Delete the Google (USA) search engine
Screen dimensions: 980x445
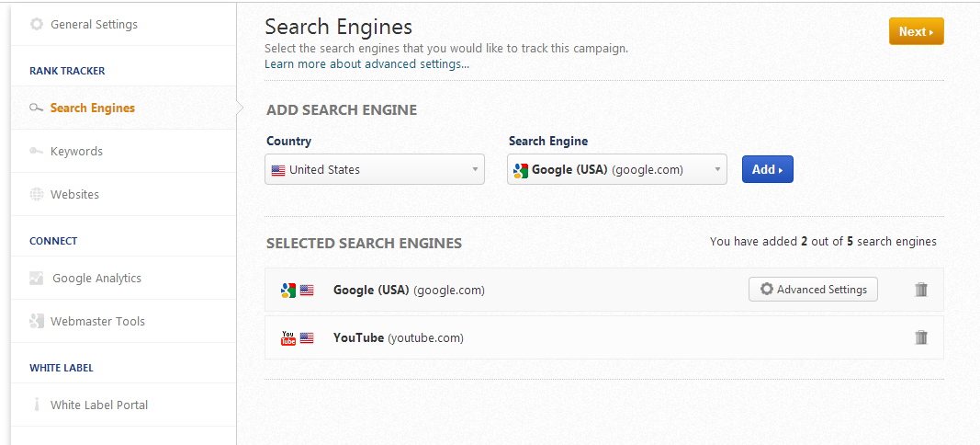point(921,290)
